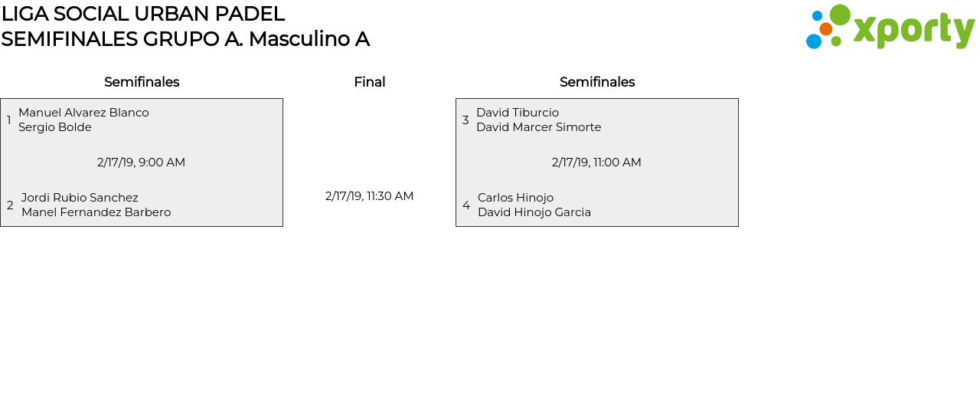This screenshot has width=980, height=394.
Task: Click player name Jordi Rubio Sanchez
Action: 80,198
